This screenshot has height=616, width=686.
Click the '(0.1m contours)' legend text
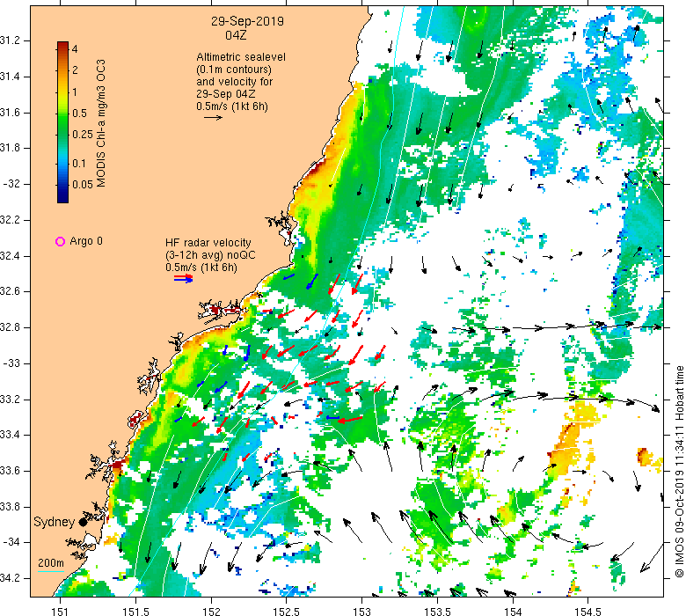[x=234, y=70]
